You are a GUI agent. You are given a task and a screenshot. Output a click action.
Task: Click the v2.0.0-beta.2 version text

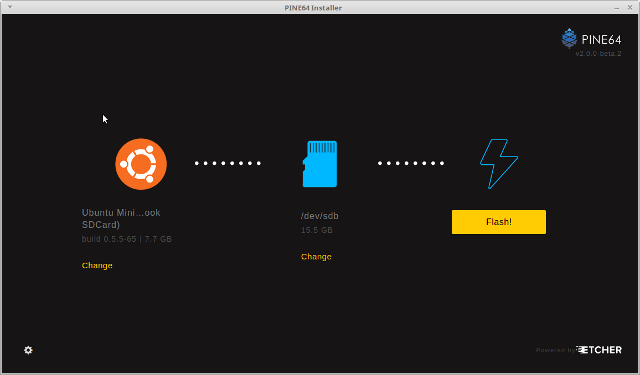point(598,53)
